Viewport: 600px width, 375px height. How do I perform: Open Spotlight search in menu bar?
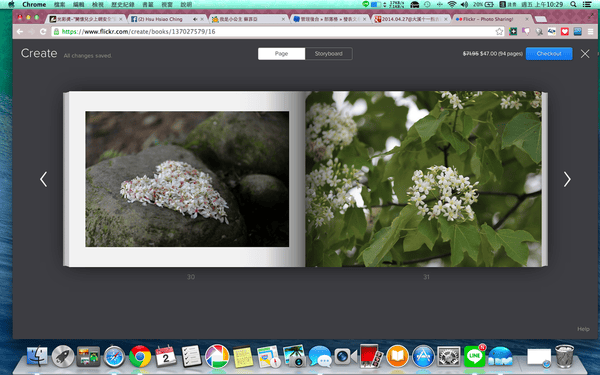(573, 4)
